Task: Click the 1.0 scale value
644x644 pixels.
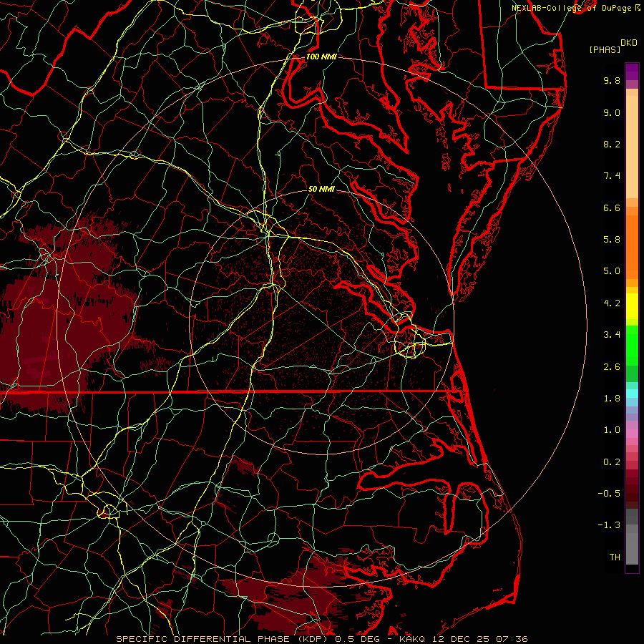Action: point(612,430)
